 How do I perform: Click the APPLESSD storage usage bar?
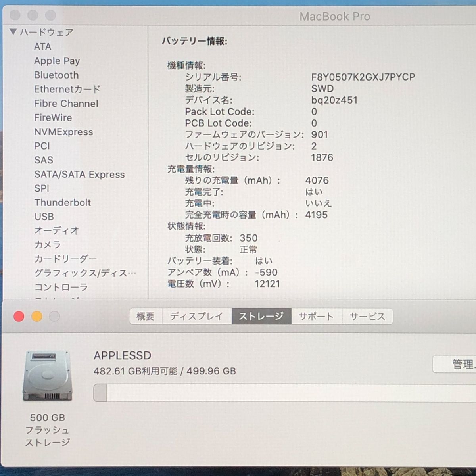pyautogui.click(x=285, y=393)
